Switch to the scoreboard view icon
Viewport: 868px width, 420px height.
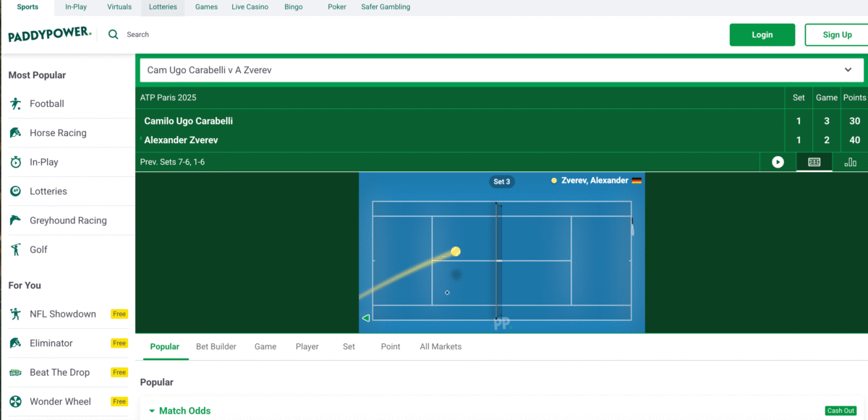(814, 162)
